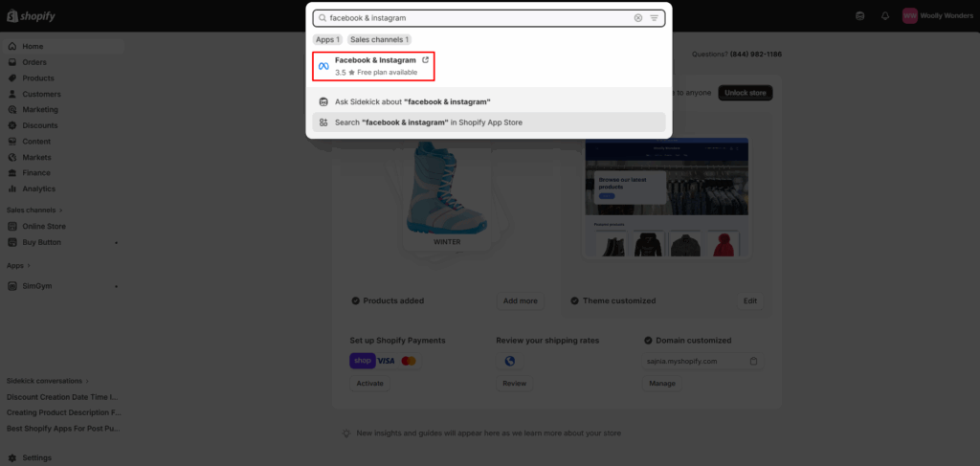This screenshot has width=980, height=466.
Task: Open search filter options icon
Action: coord(655,18)
